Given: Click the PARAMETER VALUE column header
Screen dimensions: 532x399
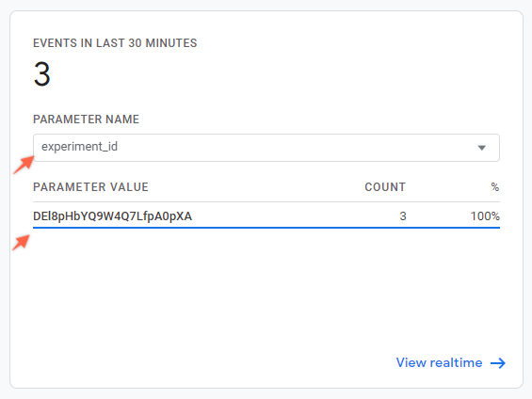Looking at the screenshot, I should click(90, 186).
